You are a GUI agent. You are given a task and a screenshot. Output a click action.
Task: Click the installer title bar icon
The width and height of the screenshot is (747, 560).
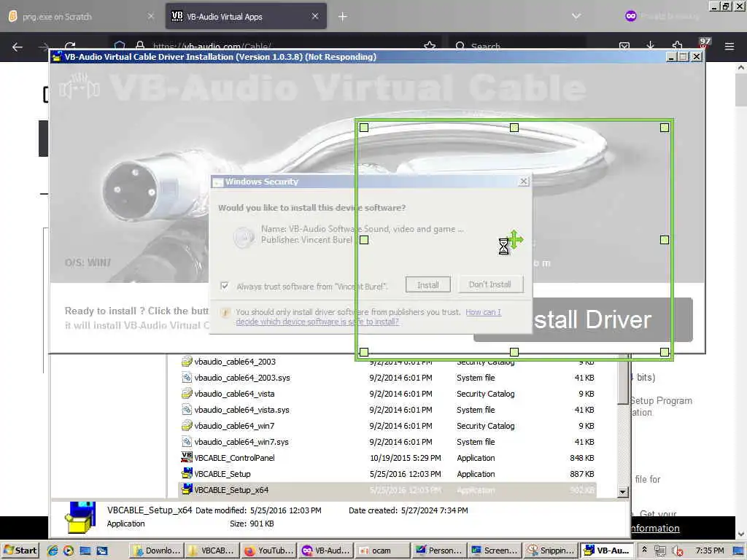[57, 57]
